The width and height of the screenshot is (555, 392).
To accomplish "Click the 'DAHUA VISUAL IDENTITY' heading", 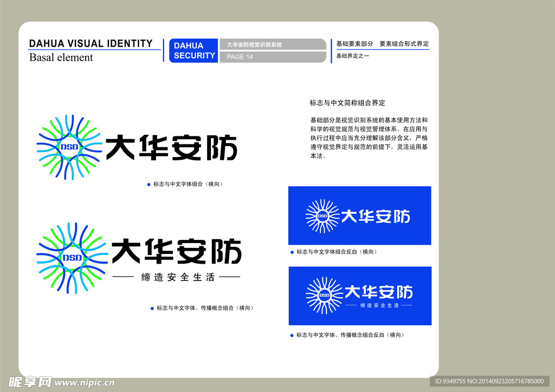I will pos(91,43).
